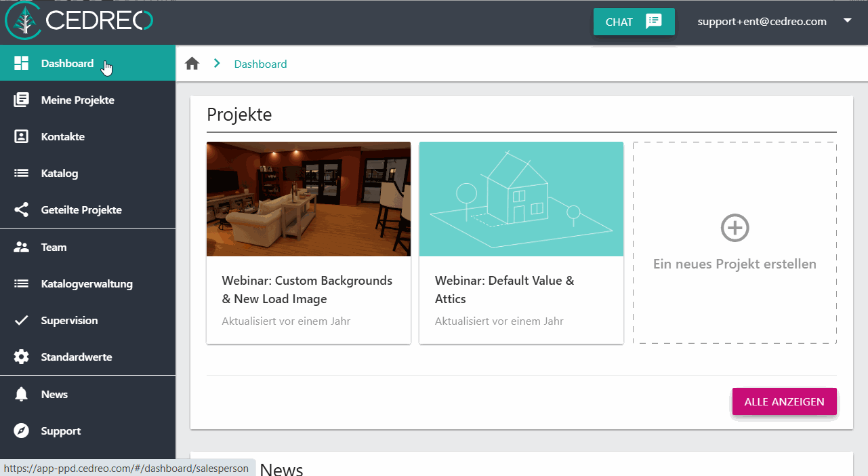This screenshot has height=476, width=868.
Task: Select Katalogverwaltung menu item
Action: pyautogui.click(x=87, y=283)
